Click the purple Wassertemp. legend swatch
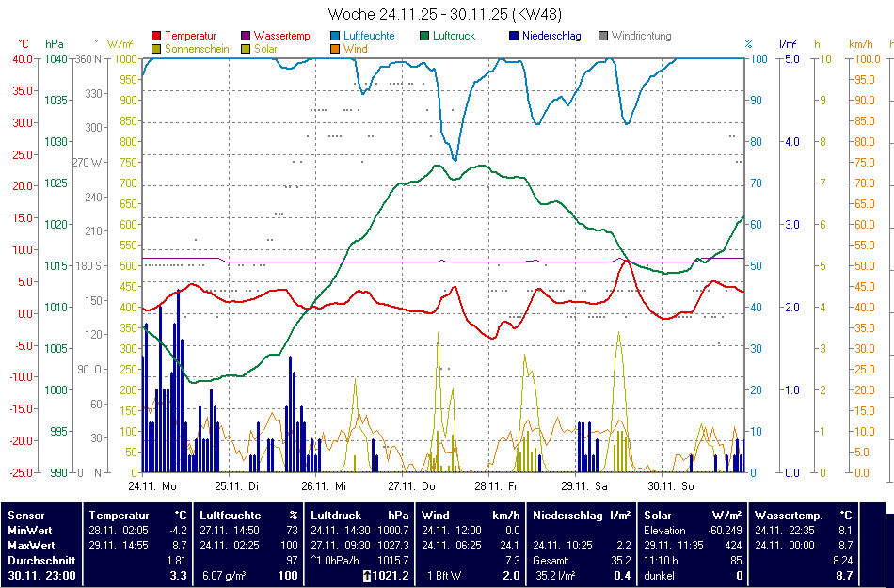Image resolution: width=894 pixels, height=588 pixels. pos(247,37)
